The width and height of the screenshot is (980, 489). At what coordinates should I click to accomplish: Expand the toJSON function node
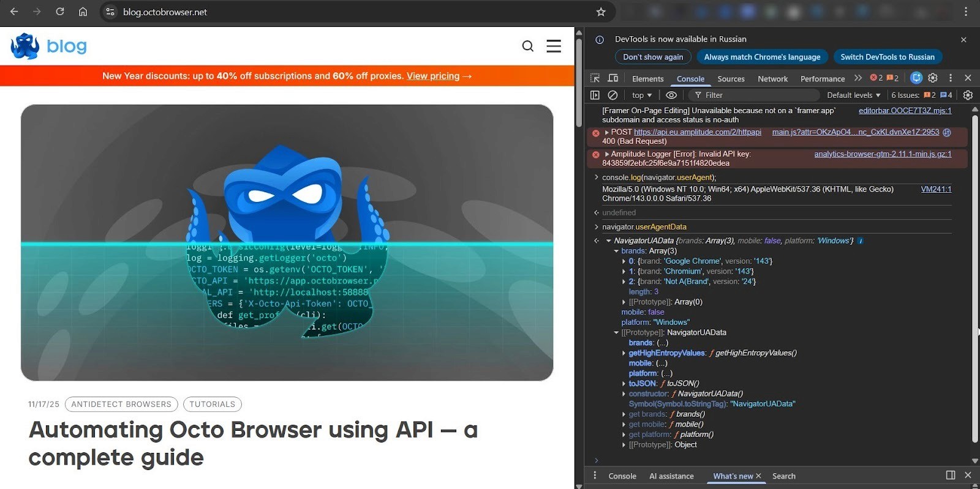point(624,384)
